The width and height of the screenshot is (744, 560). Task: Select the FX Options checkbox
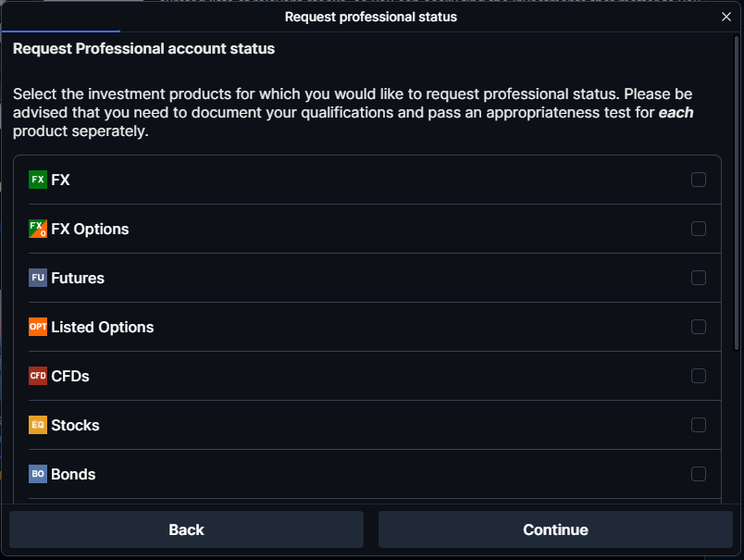[x=699, y=229]
